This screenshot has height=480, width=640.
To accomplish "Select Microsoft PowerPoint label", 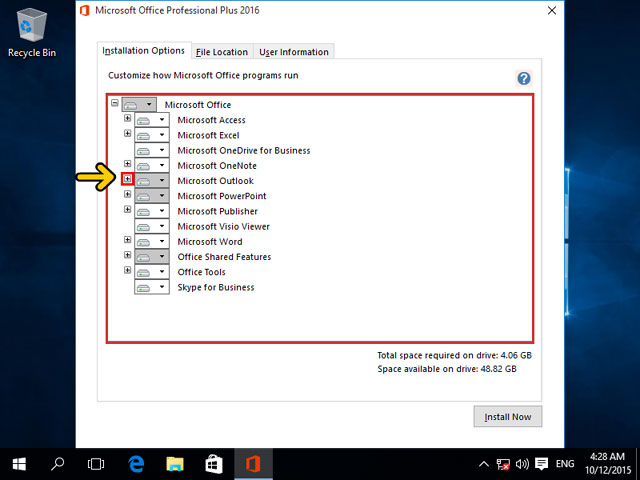I will [222, 196].
